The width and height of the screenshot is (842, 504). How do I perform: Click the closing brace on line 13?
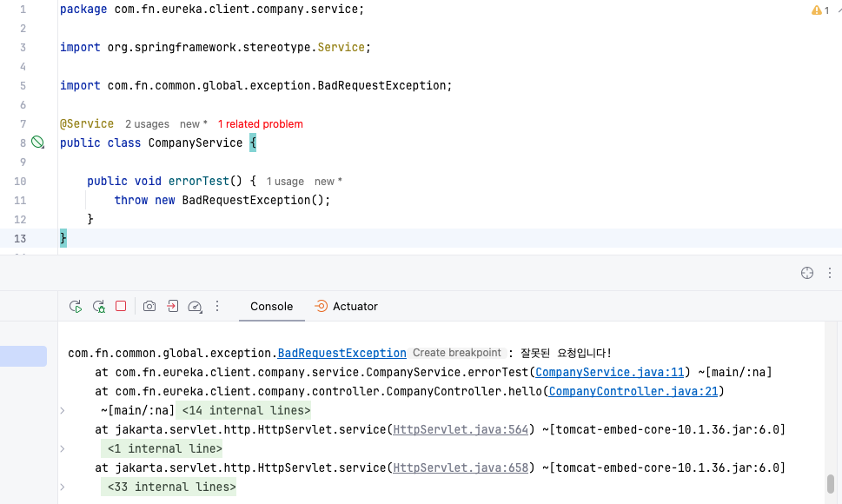(x=63, y=238)
